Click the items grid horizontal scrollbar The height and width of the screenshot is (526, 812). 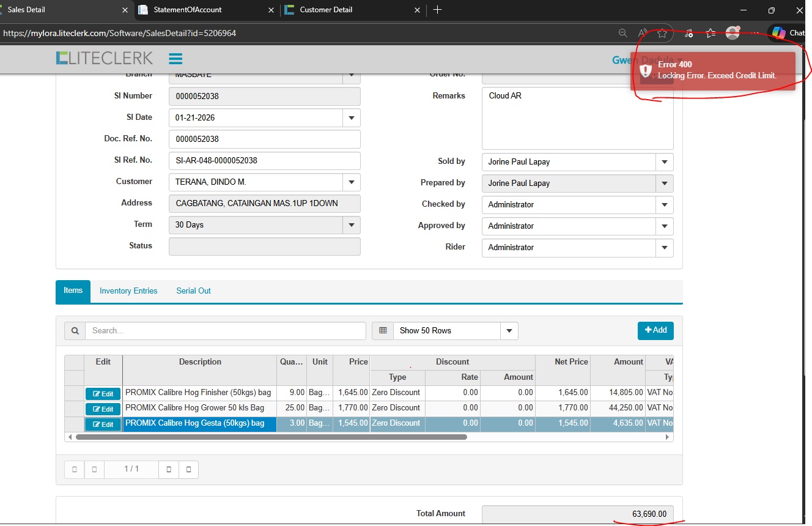(x=271, y=437)
